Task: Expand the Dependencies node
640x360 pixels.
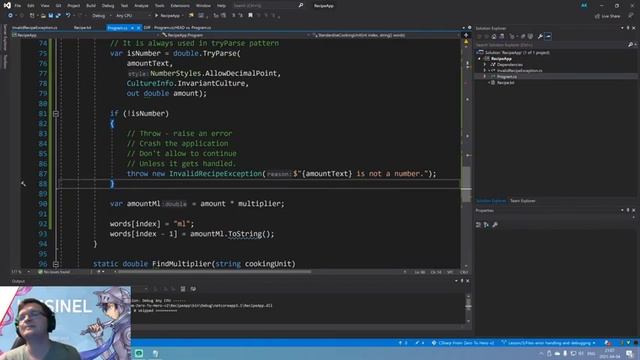Action: point(485,64)
